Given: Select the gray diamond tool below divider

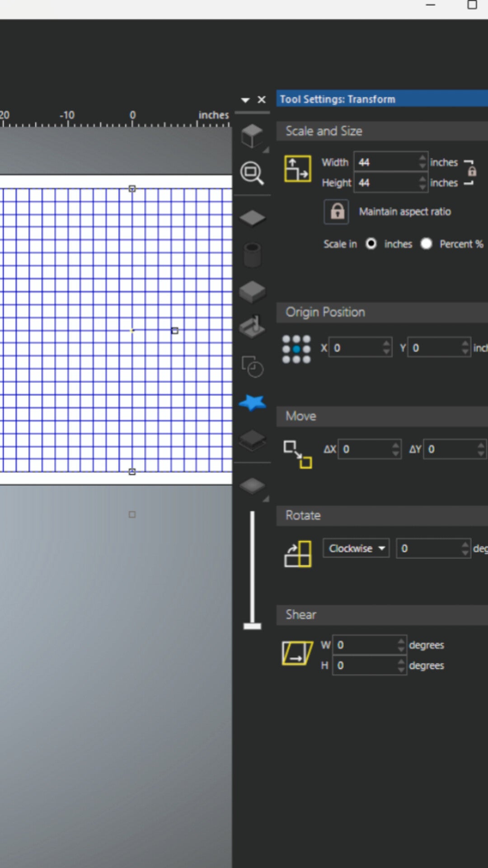Looking at the screenshot, I should (252, 486).
